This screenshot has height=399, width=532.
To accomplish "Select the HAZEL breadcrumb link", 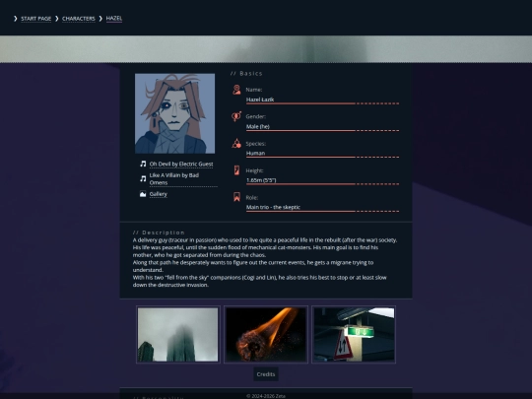I will tap(114, 19).
